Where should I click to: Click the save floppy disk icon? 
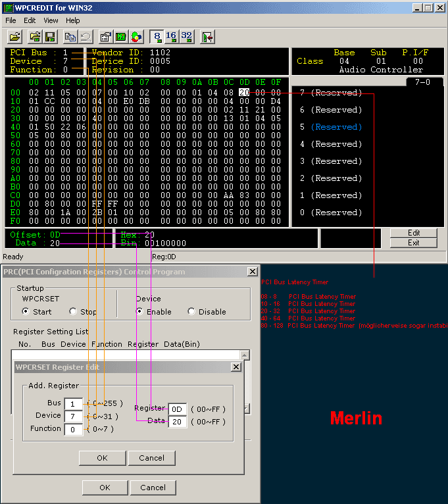point(50,37)
